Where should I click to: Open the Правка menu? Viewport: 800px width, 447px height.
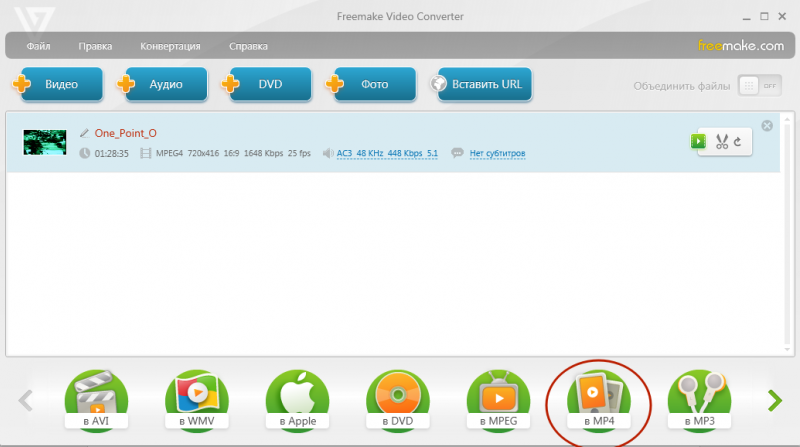pyautogui.click(x=95, y=46)
